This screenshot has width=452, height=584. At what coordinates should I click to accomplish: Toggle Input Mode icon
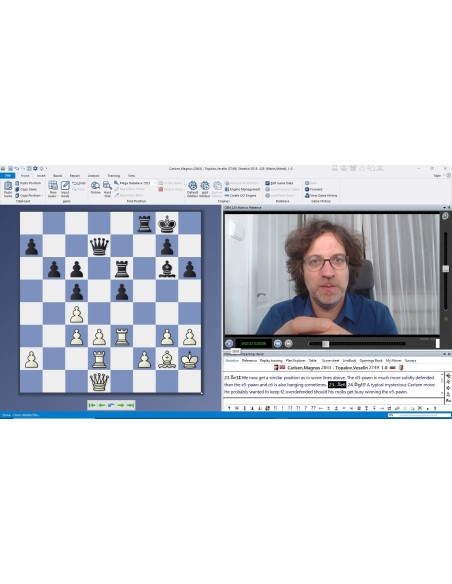pos(65,189)
